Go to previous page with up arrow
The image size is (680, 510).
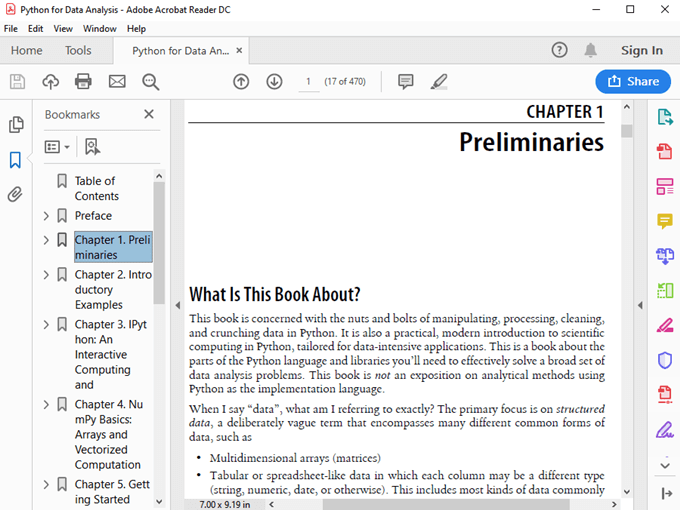(x=241, y=82)
